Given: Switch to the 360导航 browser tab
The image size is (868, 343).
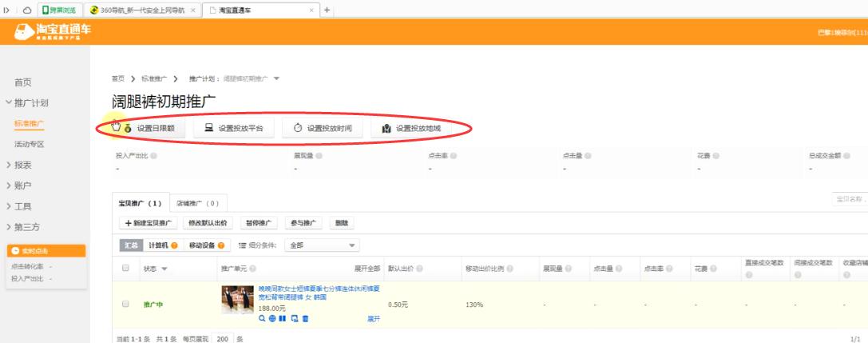Looking at the screenshot, I should 142,10.
